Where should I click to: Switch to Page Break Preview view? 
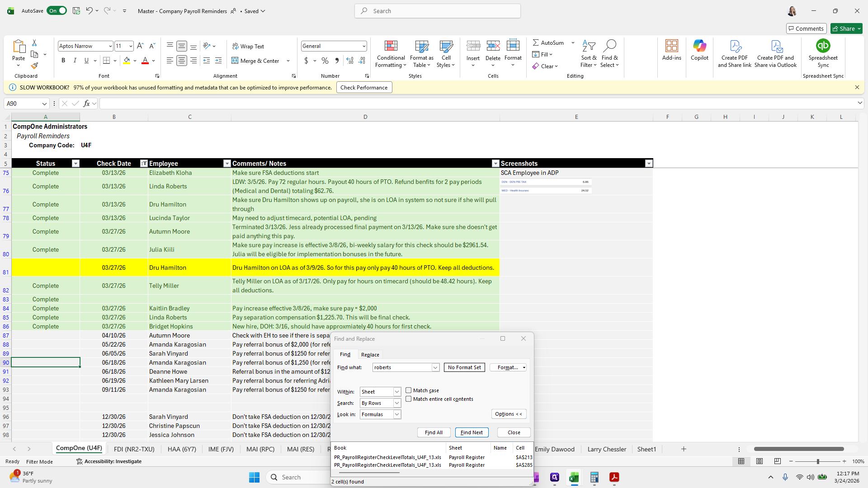pyautogui.click(x=777, y=461)
